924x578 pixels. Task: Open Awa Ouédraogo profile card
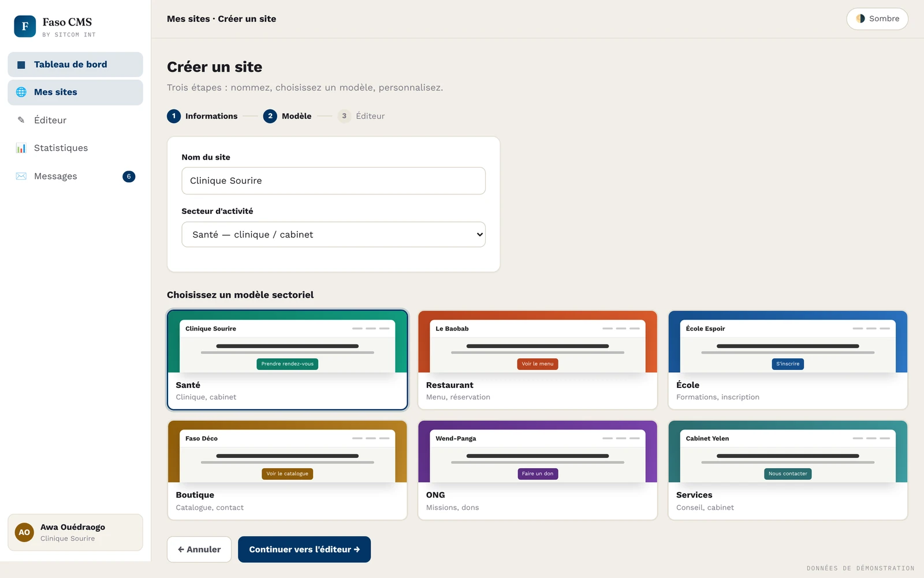coord(75,532)
